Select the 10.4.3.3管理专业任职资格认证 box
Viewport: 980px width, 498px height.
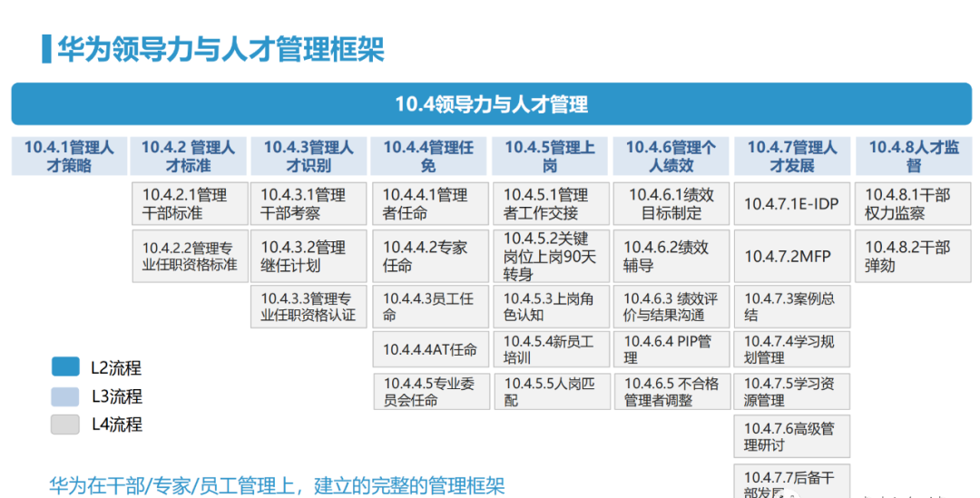[x=309, y=307]
